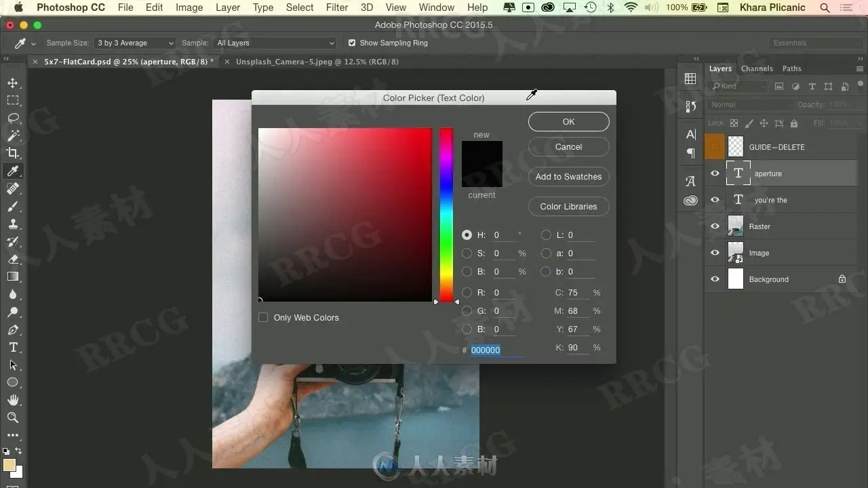Open the File menu
868x488 pixels.
tap(125, 7)
